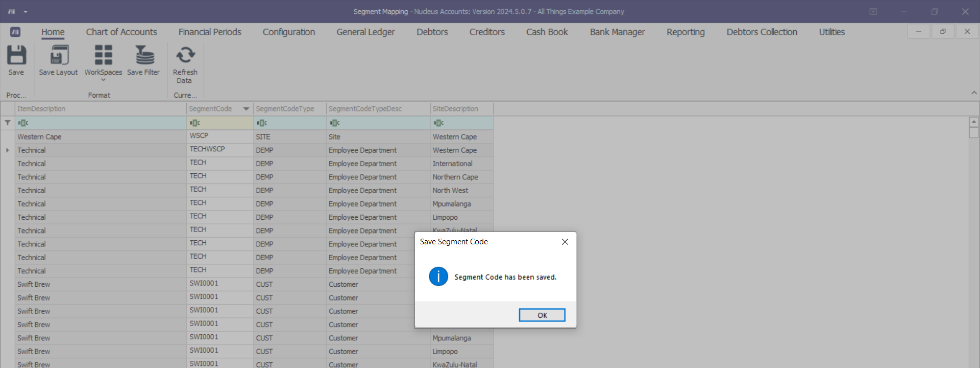Open the SegmentCode column sort dropdown
The image size is (980, 368).
pos(247,109)
